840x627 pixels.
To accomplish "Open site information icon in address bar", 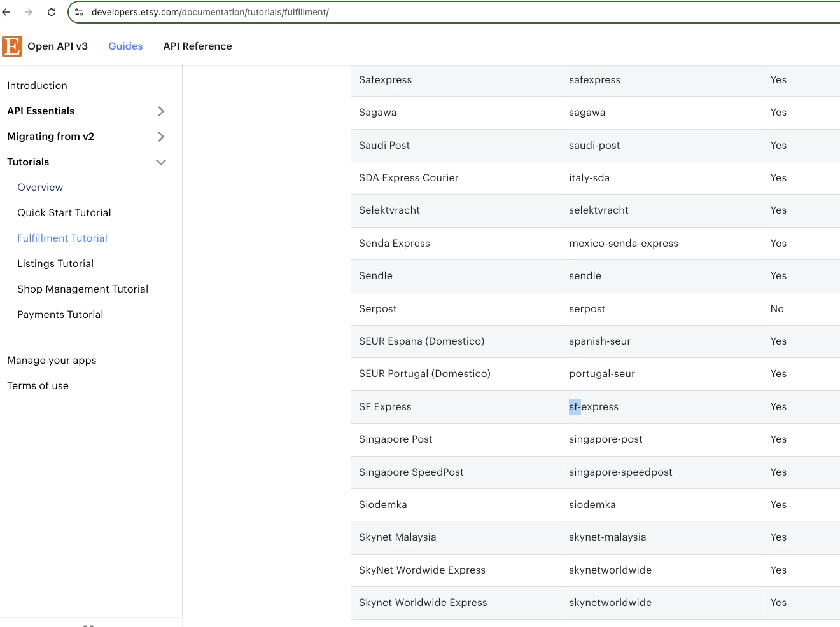I will (x=79, y=12).
